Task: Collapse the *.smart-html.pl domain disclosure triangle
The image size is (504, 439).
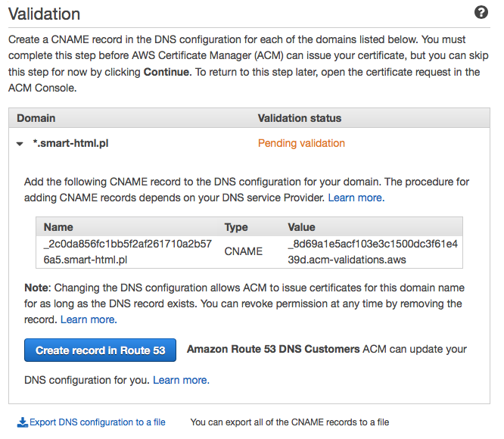Action: coord(20,144)
